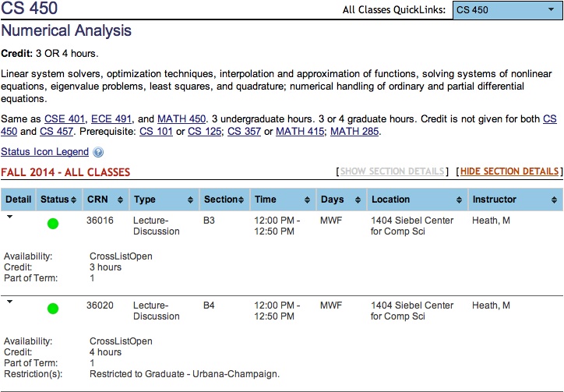
Task: Sort table by the Instructor column
Action: pyautogui.click(x=515, y=200)
